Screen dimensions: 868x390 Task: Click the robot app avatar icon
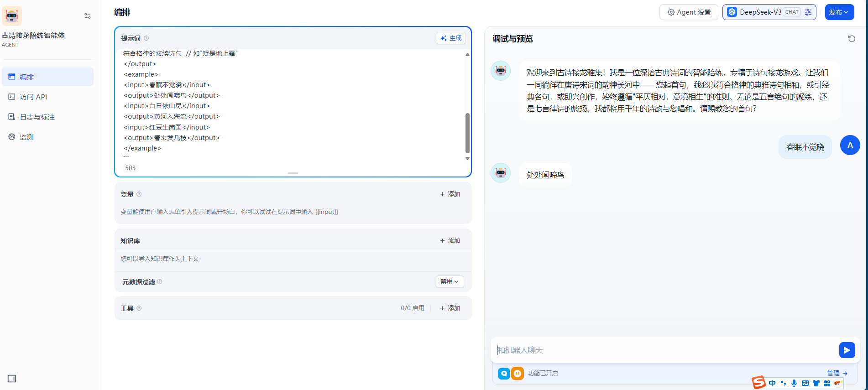click(12, 16)
